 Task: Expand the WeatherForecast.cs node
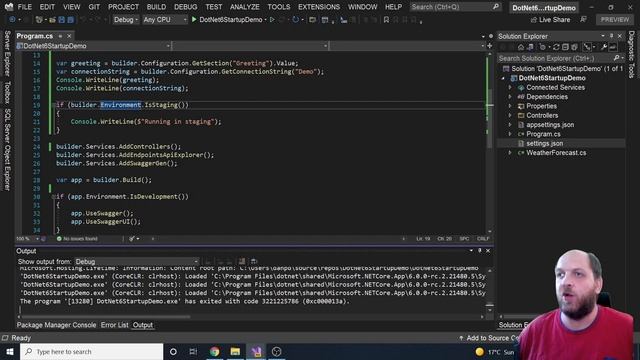tap(510, 153)
